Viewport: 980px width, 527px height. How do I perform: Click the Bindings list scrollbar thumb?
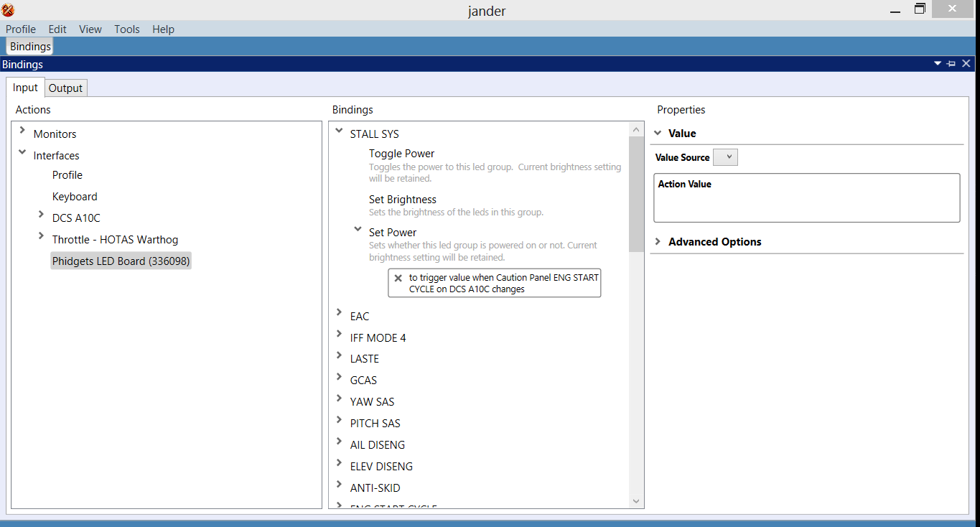636,194
